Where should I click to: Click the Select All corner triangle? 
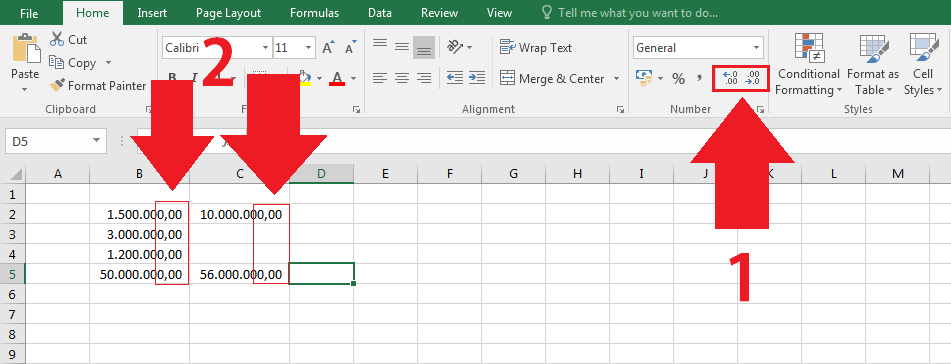tap(15, 174)
